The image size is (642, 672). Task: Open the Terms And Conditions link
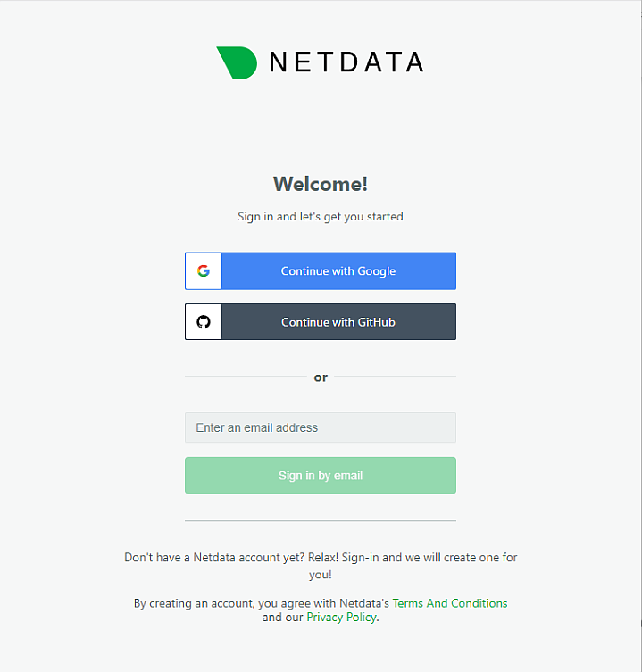tap(450, 603)
